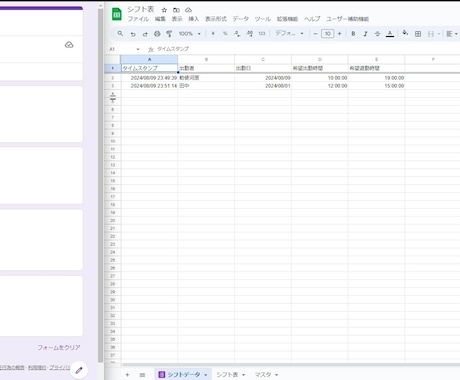Select the 19:00:00 cell
This screenshot has width=460, height=380.
(x=376, y=78)
